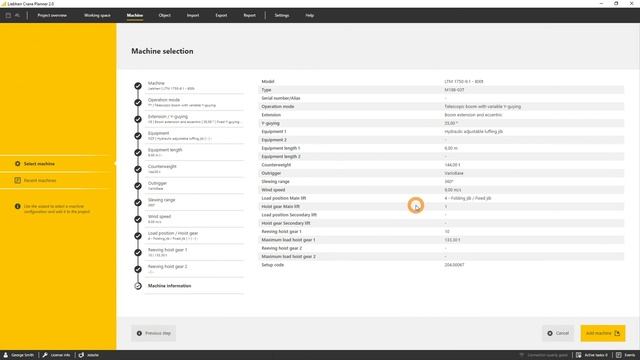Click the Counterweight step check icon
The width and height of the screenshot is (640, 360).
click(138, 169)
